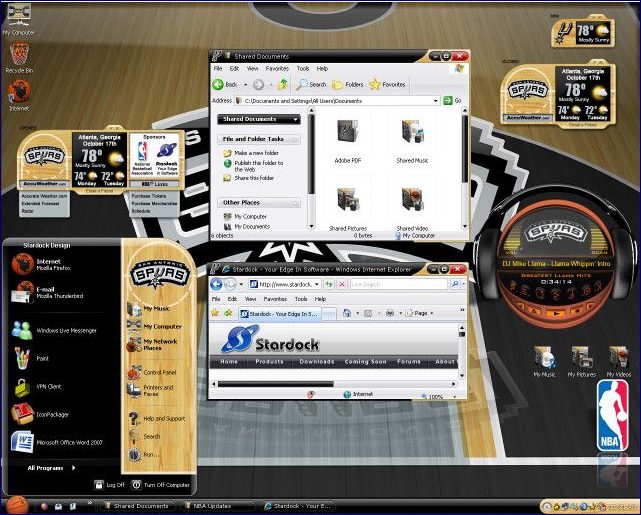
Task: Launch Paint from Start menu
Action: (31, 358)
